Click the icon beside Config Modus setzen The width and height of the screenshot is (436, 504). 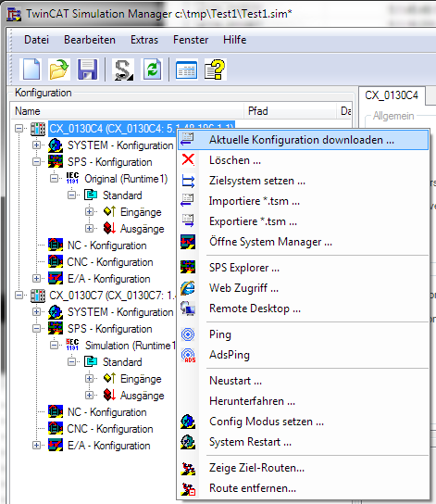click(x=188, y=422)
